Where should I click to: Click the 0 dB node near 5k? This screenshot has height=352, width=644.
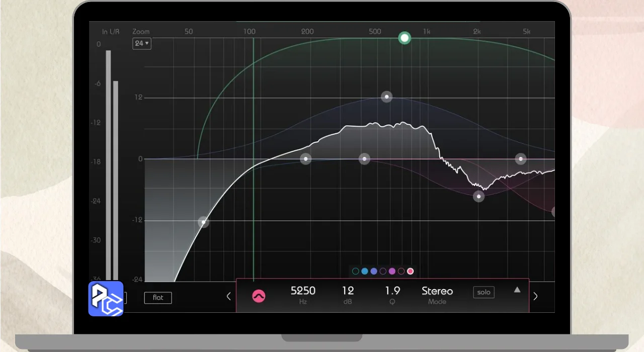coord(521,159)
